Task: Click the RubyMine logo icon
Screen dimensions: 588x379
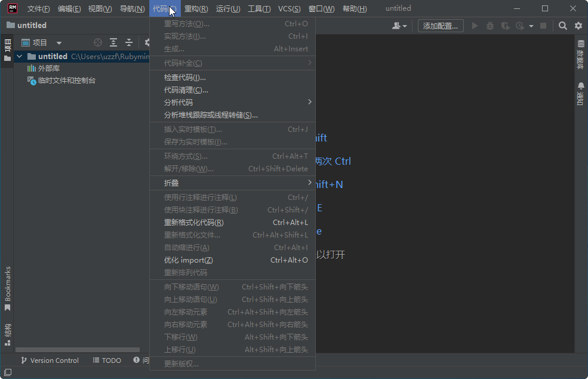Action: [13, 8]
